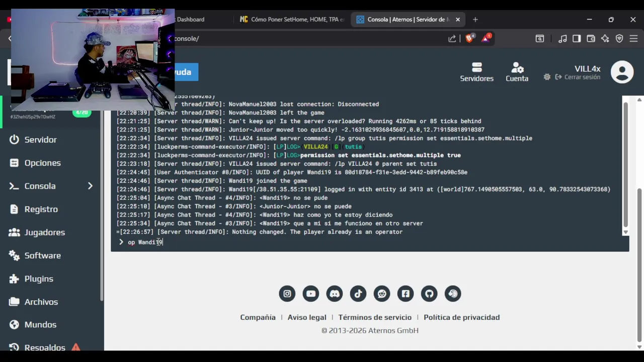644x362 pixels.
Task: Open the Leo AI sparkle icon
Action: click(605, 38)
